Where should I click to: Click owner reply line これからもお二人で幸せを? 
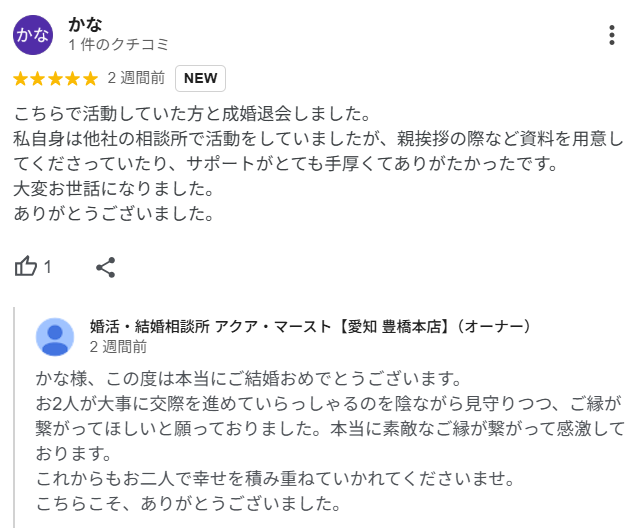[x=275, y=478]
